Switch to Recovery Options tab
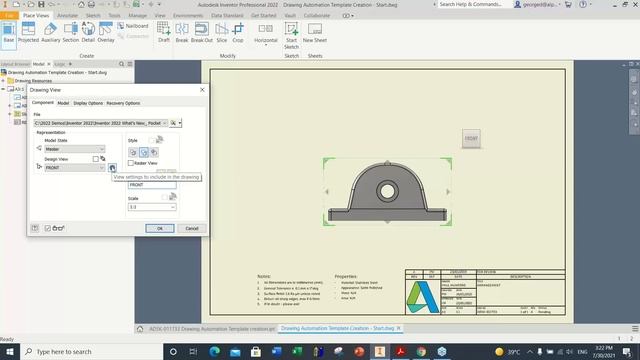Viewport: 640px width, 360px height. click(123, 103)
